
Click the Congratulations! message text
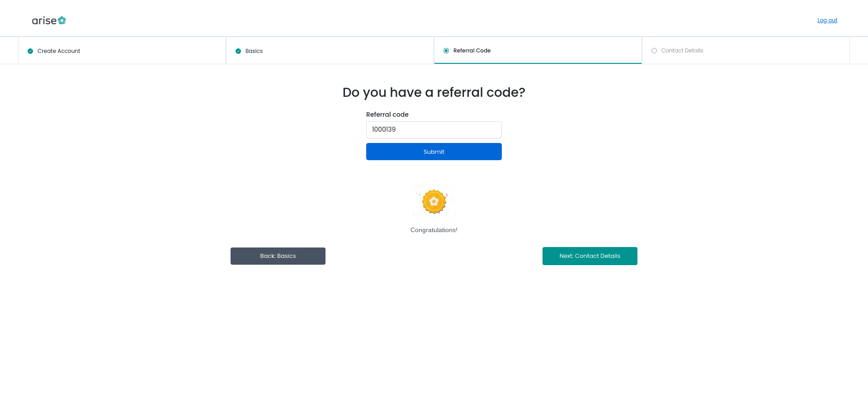tap(434, 230)
